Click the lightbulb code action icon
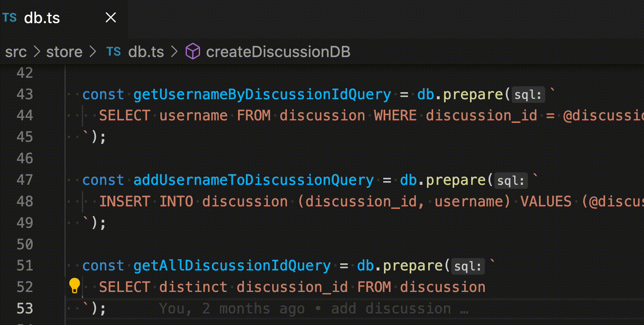The image size is (644, 325). [x=74, y=286]
